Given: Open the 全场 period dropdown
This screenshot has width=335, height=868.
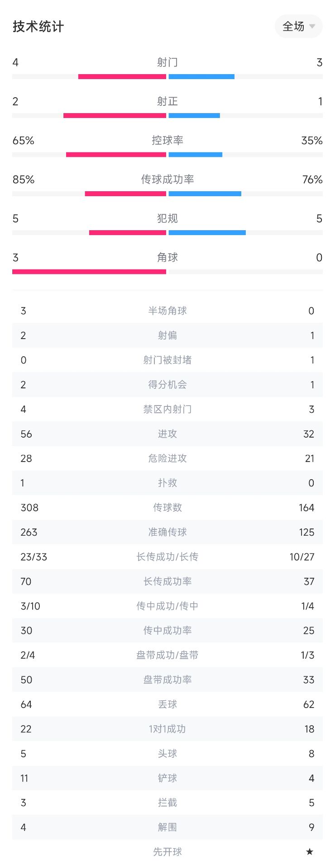Looking at the screenshot, I should (x=298, y=26).
